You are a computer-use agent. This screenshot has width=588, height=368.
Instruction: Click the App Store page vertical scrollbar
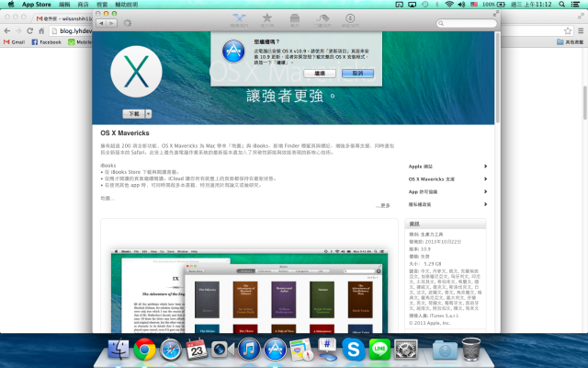click(x=498, y=77)
